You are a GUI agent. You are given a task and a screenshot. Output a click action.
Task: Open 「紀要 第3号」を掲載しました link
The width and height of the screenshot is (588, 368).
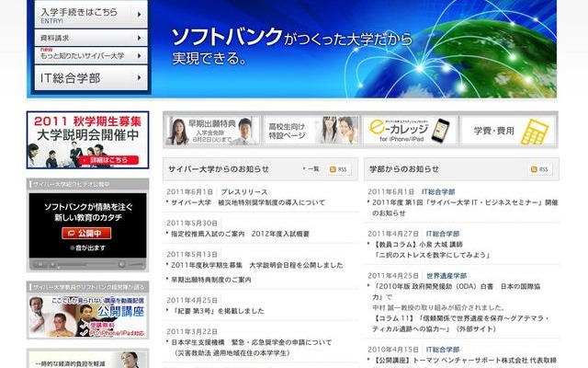(x=218, y=311)
